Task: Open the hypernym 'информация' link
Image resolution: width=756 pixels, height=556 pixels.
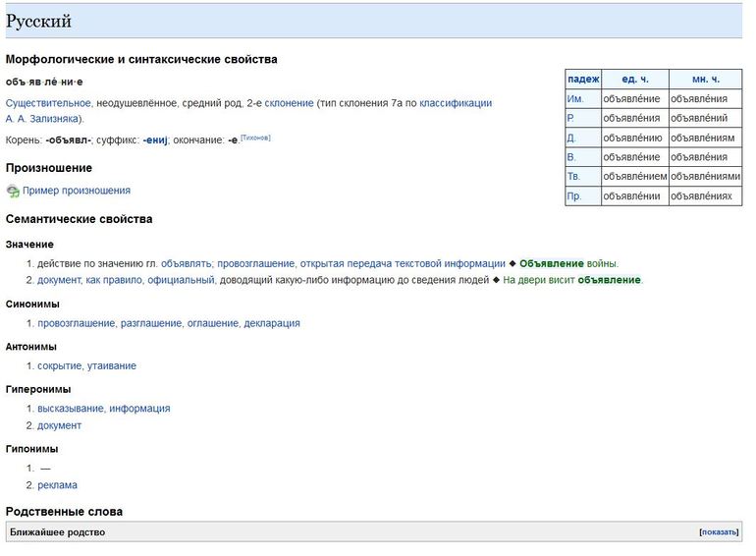Action: [139, 409]
